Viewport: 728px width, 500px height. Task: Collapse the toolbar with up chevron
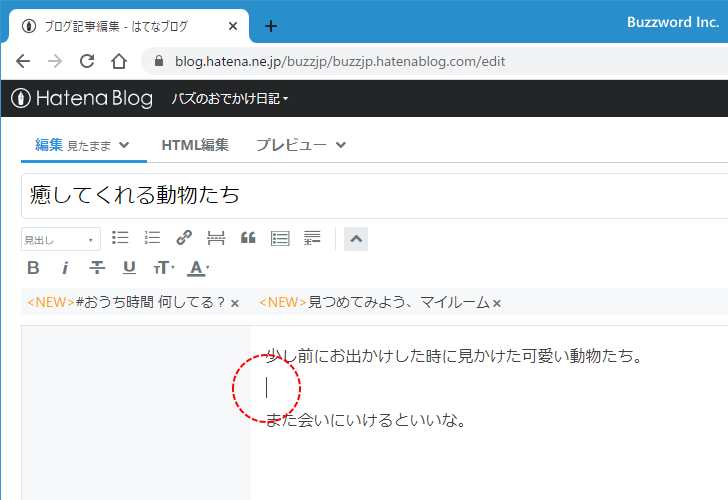356,239
